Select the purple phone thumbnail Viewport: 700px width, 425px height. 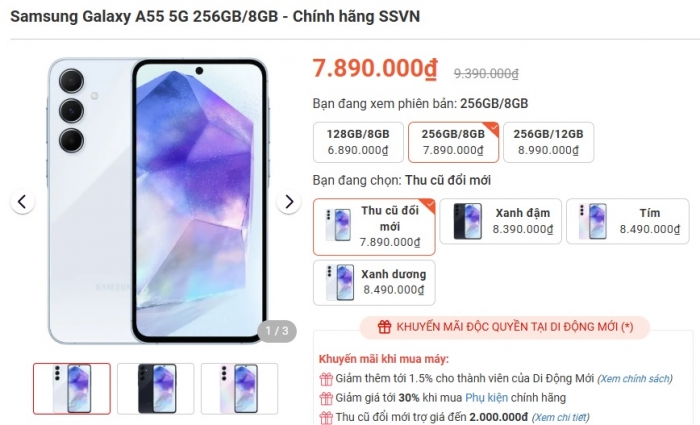[239, 388]
